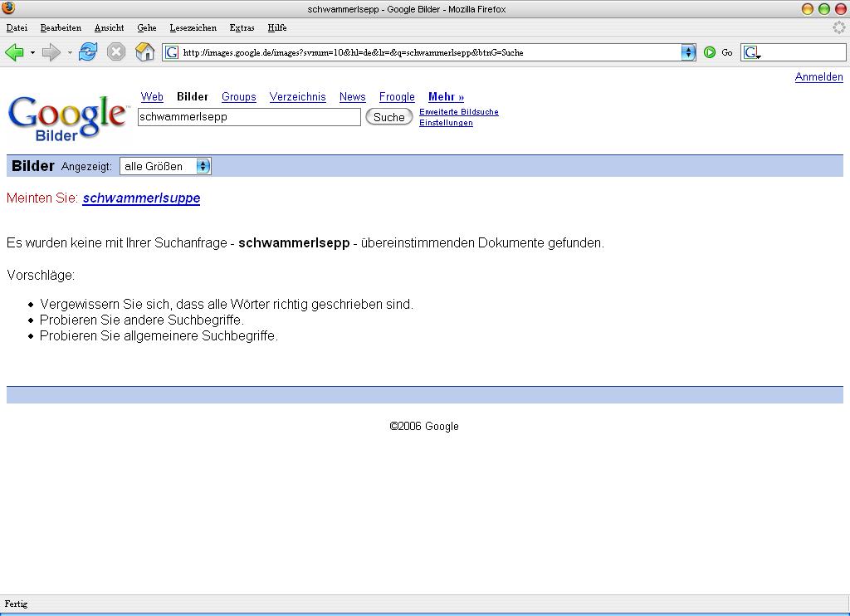Viewport: 850px width, 616px height.
Task: Open the Gehe menu
Action: pos(147,27)
